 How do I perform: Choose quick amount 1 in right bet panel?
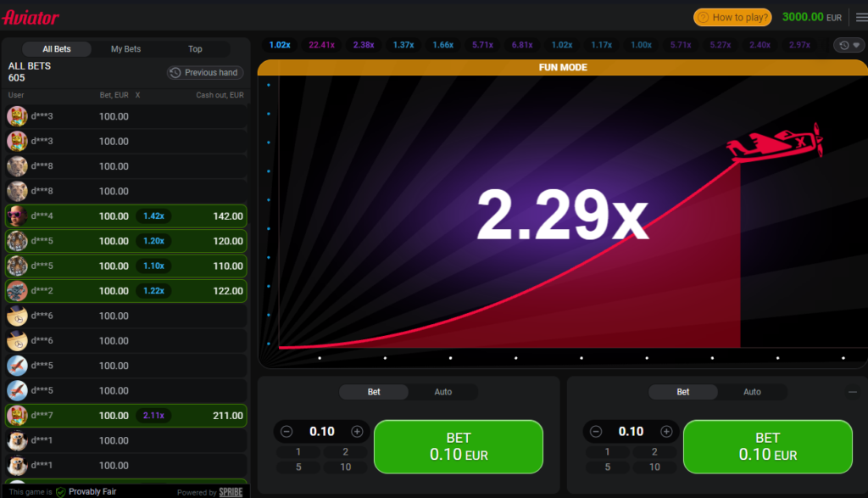607,452
